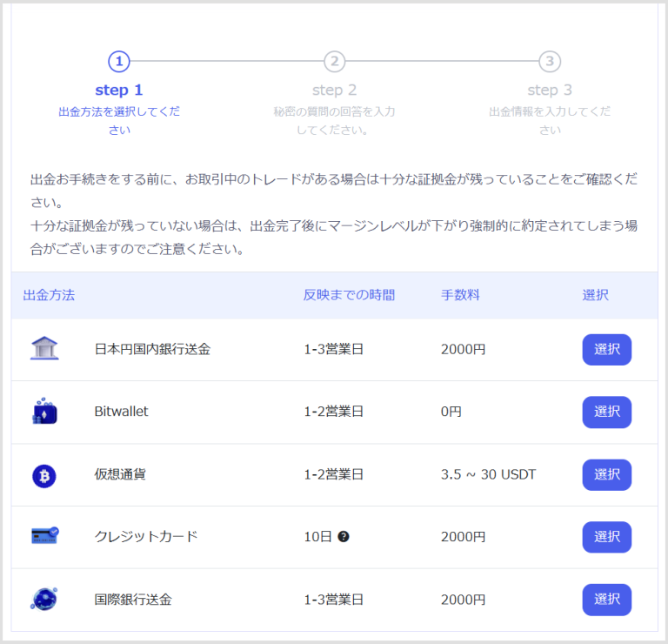
Task: Click the step 1 circle indicator
Action: tap(119, 61)
